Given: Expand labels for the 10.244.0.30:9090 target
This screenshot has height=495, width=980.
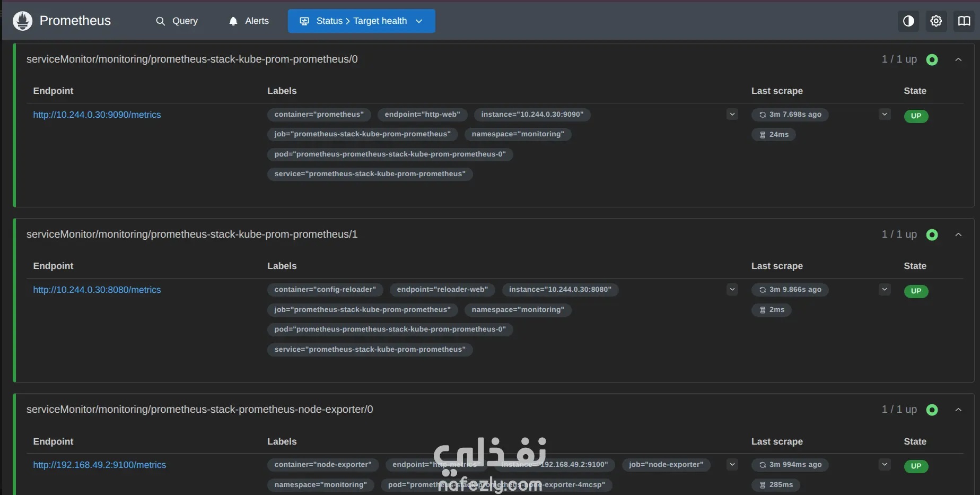Looking at the screenshot, I should 732,114.
